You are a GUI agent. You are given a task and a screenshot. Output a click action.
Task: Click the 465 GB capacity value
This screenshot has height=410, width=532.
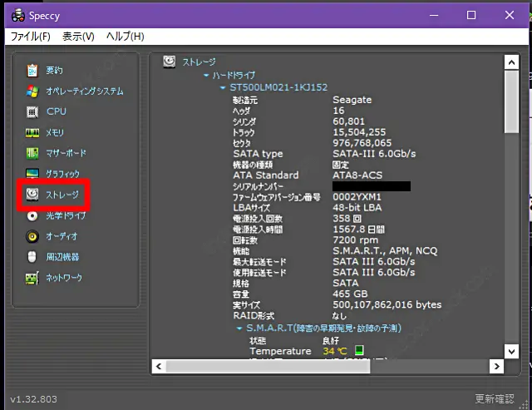(350, 294)
